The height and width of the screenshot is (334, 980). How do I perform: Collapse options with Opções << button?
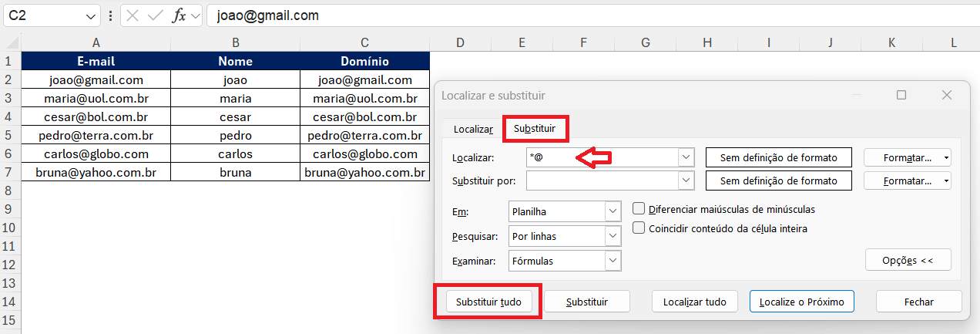[908, 261]
